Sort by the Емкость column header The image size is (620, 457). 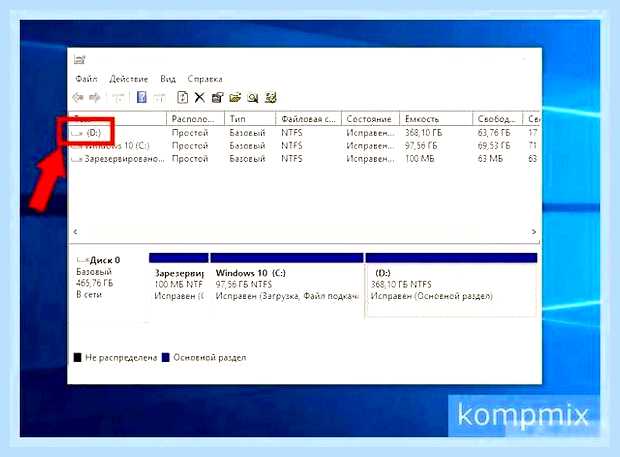(x=436, y=119)
